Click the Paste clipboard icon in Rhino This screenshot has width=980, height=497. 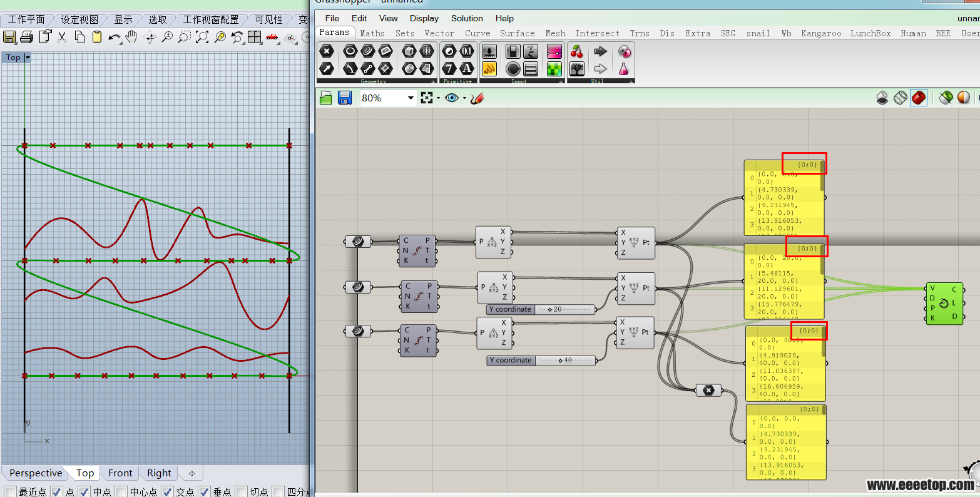pos(97,38)
